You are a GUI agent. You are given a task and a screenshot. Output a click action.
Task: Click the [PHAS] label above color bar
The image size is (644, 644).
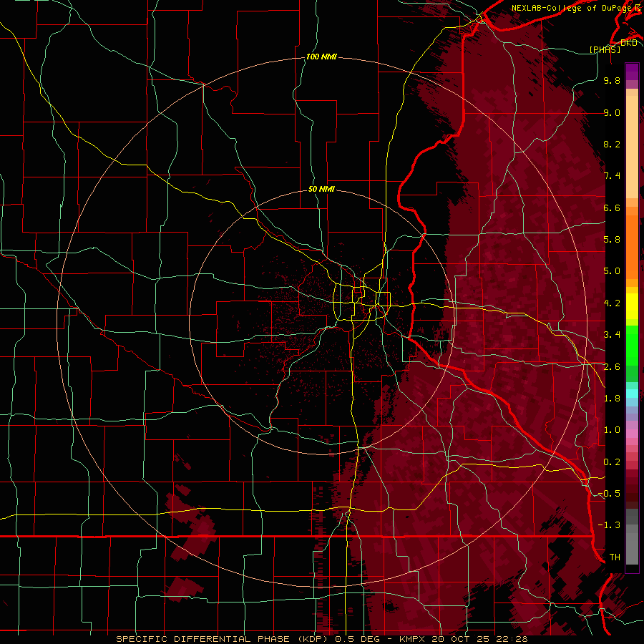[x=605, y=49]
